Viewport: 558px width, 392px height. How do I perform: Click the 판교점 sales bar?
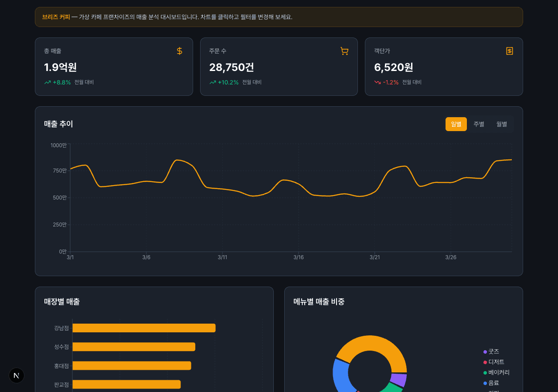pyautogui.click(x=126, y=384)
